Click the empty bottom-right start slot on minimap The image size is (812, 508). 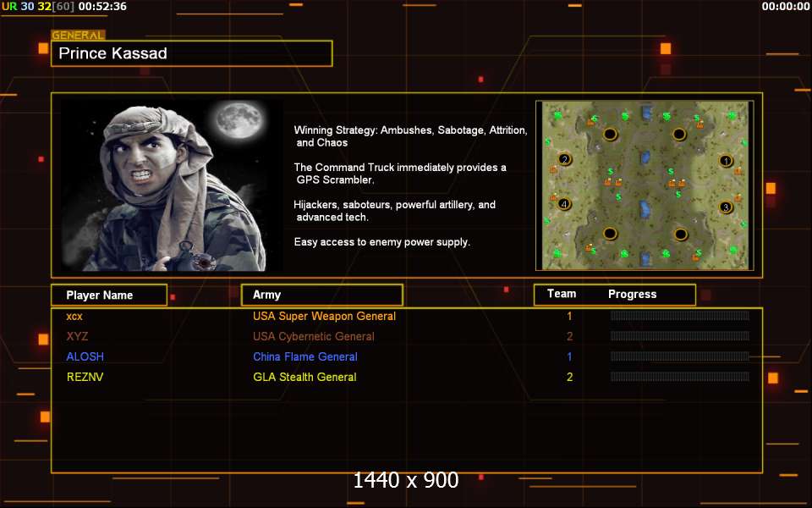[x=680, y=234]
